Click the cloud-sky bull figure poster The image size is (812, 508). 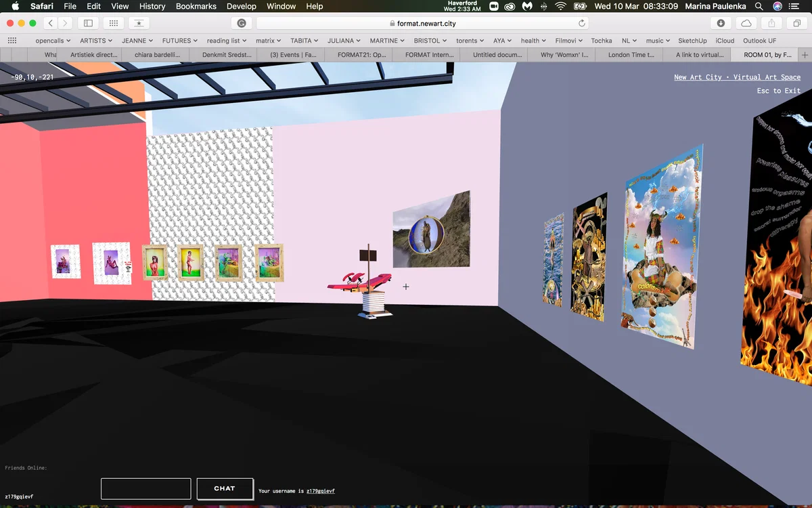(x=661, y=247)
